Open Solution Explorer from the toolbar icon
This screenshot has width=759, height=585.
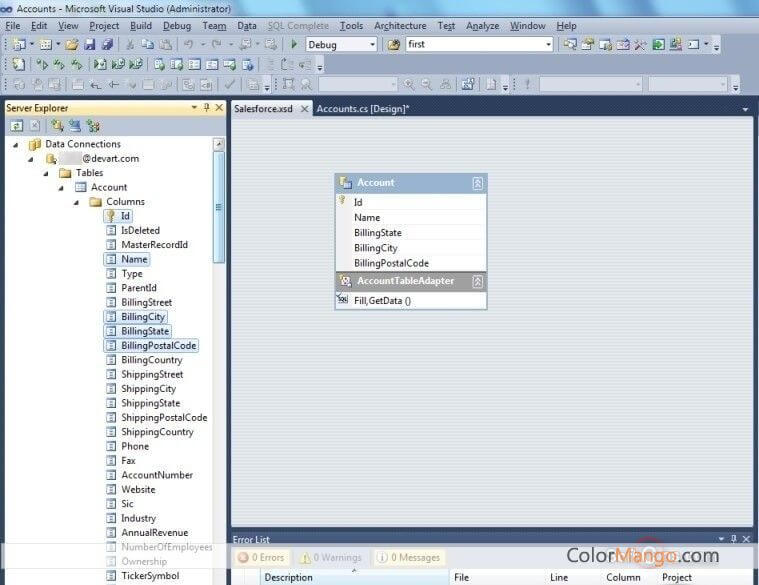tap(570, 45)
